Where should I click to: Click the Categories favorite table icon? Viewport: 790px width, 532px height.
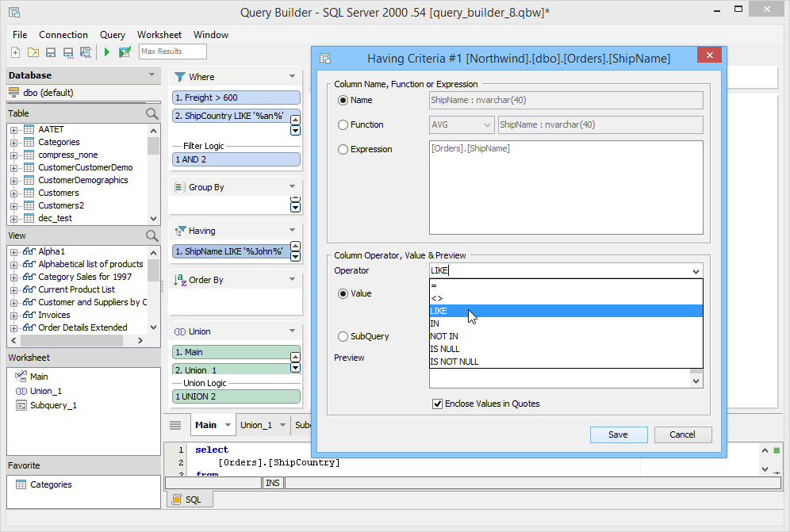click(x=21, y=484)
